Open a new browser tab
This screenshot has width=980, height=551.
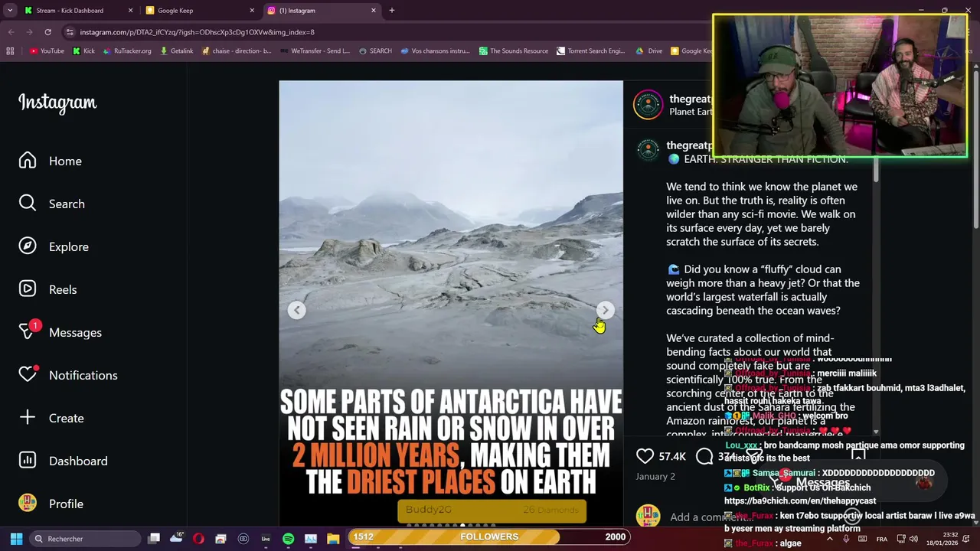pos(391,11)
